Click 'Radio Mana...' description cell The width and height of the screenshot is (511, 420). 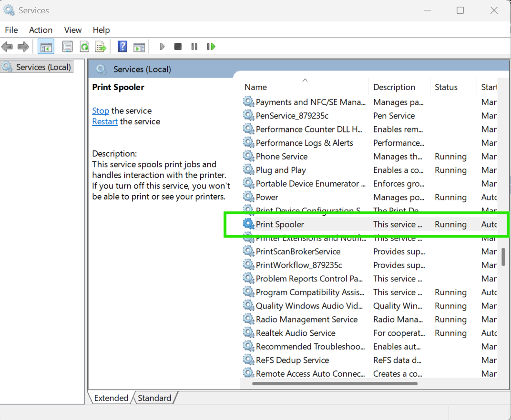click(398, 320)
